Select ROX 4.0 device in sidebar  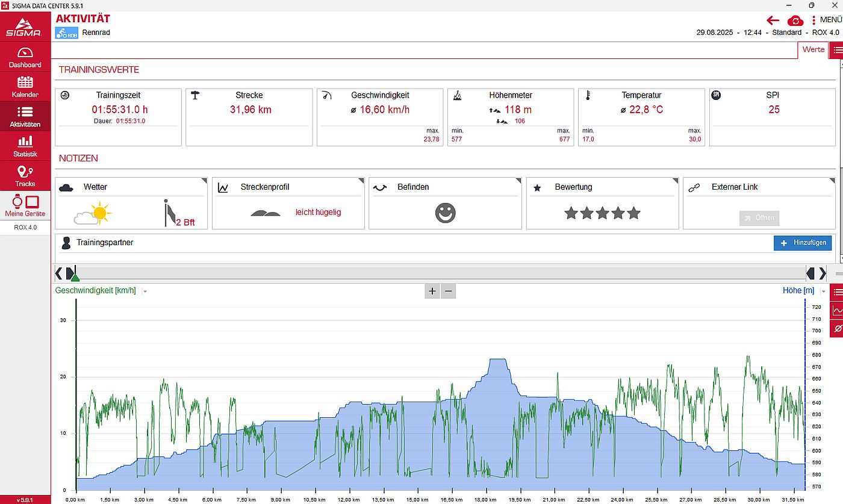click(25, 228)
